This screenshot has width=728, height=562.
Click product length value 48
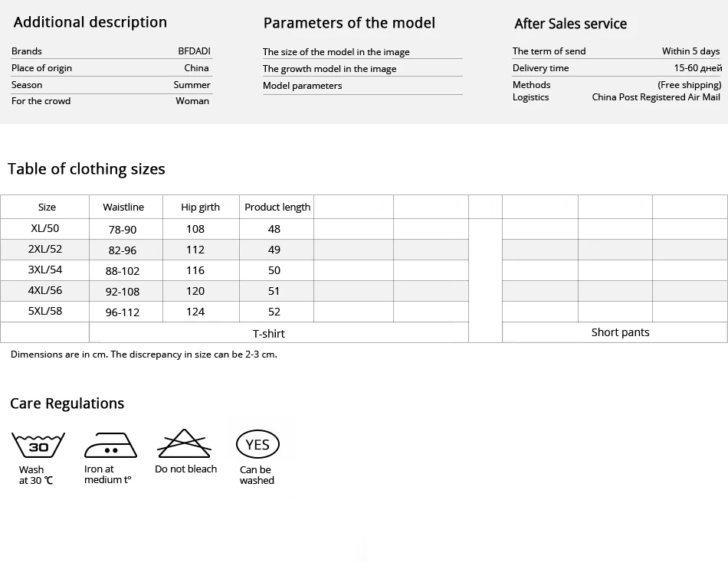tap(274, 229)
